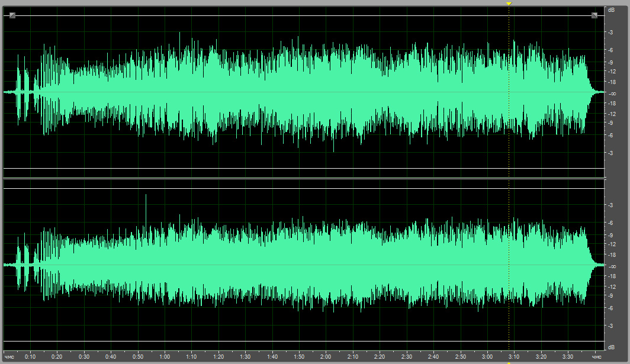The width and height of the screenshot is (630, 364).
Task: Click the 0:50 mark on time ruler
Action: pyautogui.click(x=137, y=357)
